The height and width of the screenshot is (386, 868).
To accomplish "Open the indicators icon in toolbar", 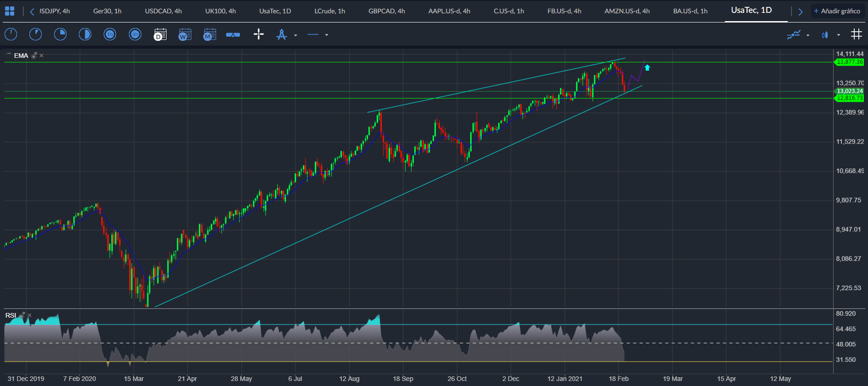I will (794, 34).
